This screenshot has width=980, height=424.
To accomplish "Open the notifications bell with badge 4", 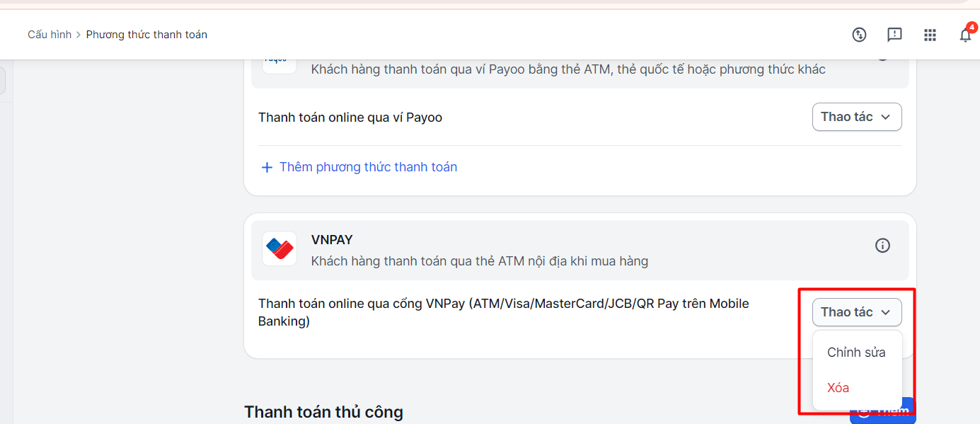I will click(966, 34).
